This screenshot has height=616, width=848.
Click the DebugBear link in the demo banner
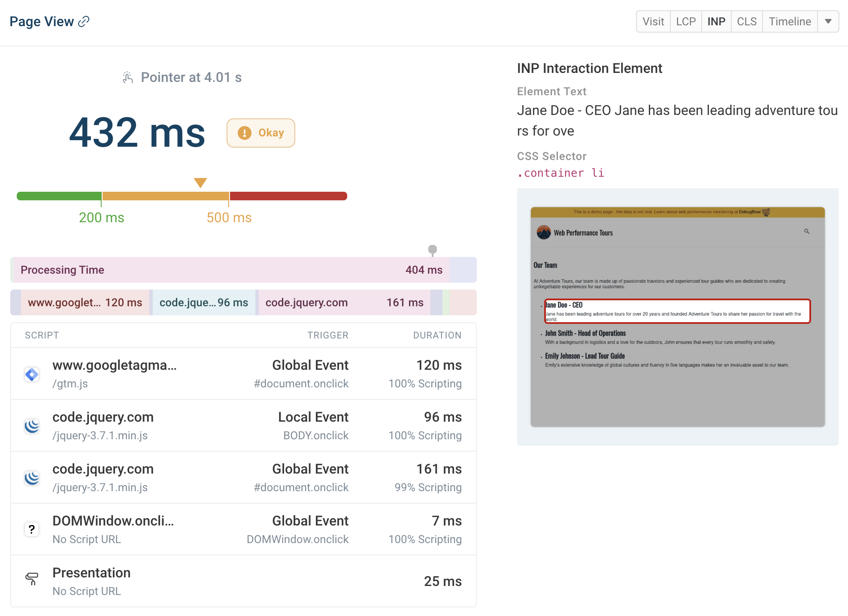[751, 212]
